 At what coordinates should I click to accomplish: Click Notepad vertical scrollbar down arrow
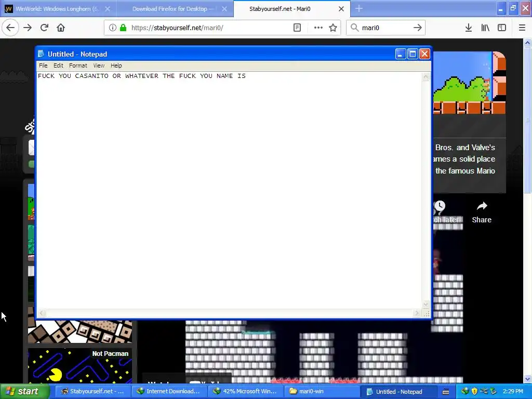pyautogui.click(x=426, y=304)
